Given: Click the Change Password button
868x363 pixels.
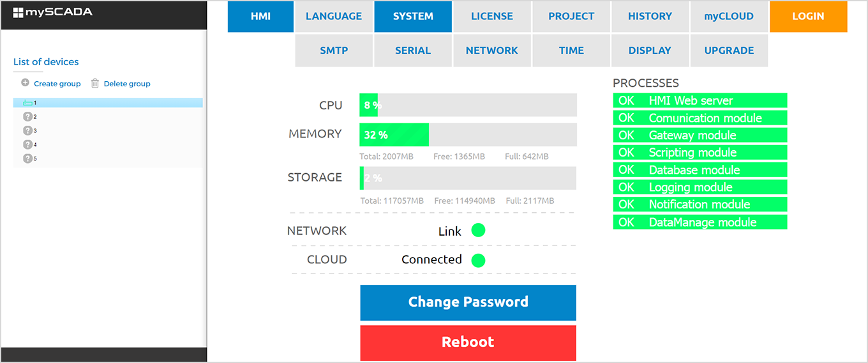Looking at the screenshot, I should 468,302.
